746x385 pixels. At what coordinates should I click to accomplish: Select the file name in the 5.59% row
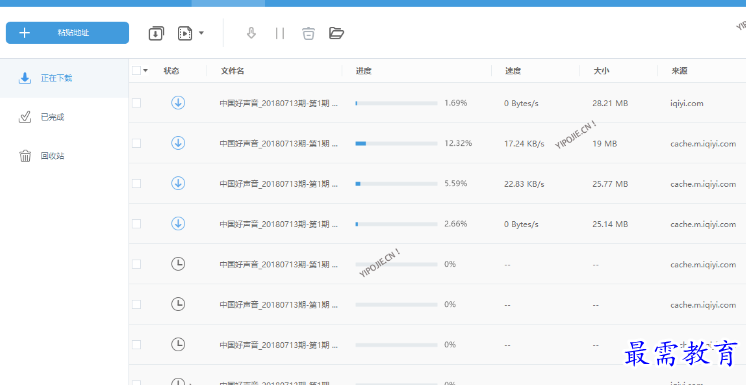click(x=279, y=183)
